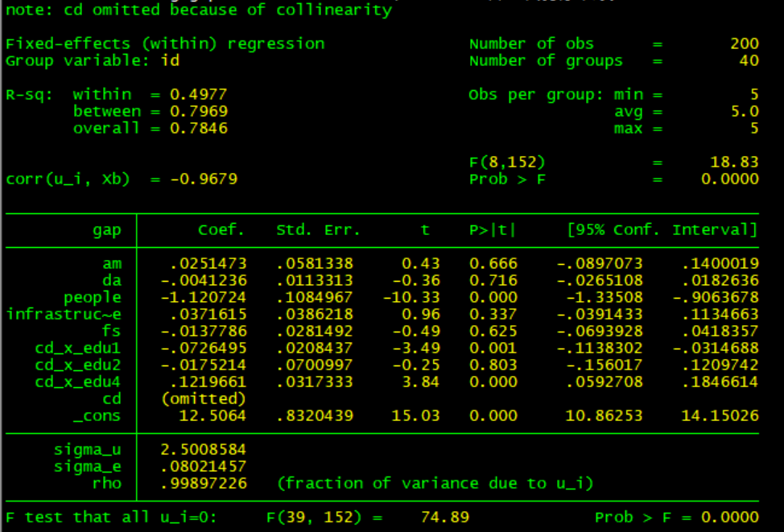Click constant lower bound 10.86253
The image size is (784, 532).
604,416
